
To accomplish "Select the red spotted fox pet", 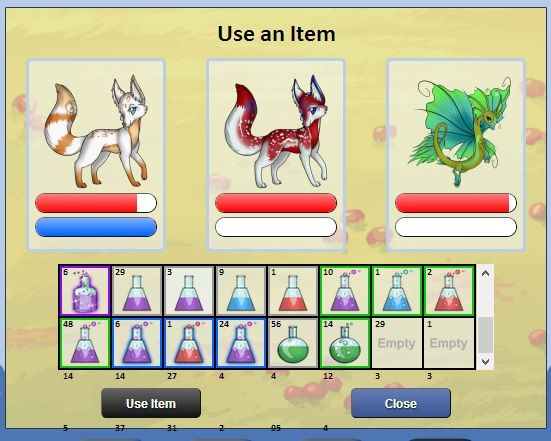I will (x=276, y=155).
